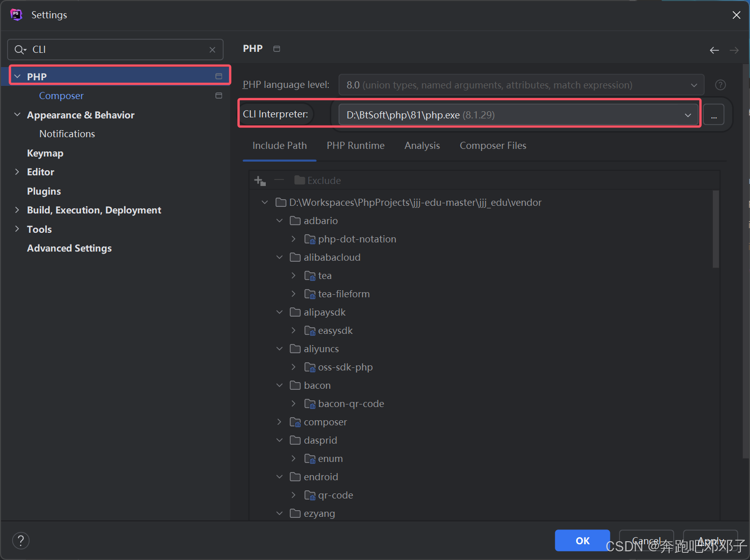Image resolution: width=750 pixels, height=560 pixels.
Task: Click folder icon of alibabacloud
Action: pyautogui.click(x=295, y=257)
